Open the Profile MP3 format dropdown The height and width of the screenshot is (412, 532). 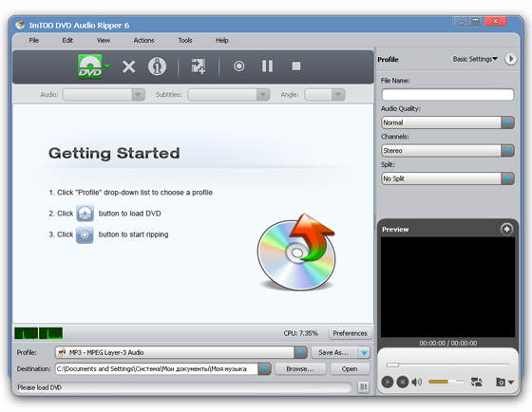[300, 352]
